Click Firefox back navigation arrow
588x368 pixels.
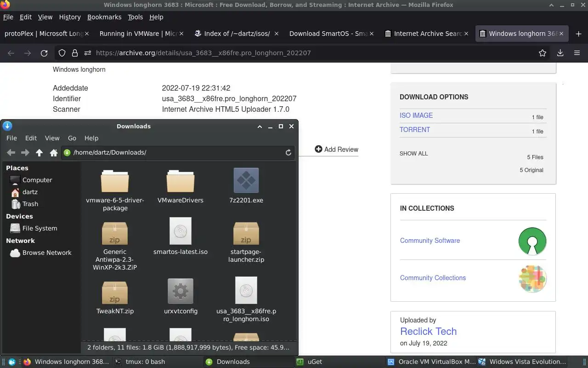tap(11, 53)
